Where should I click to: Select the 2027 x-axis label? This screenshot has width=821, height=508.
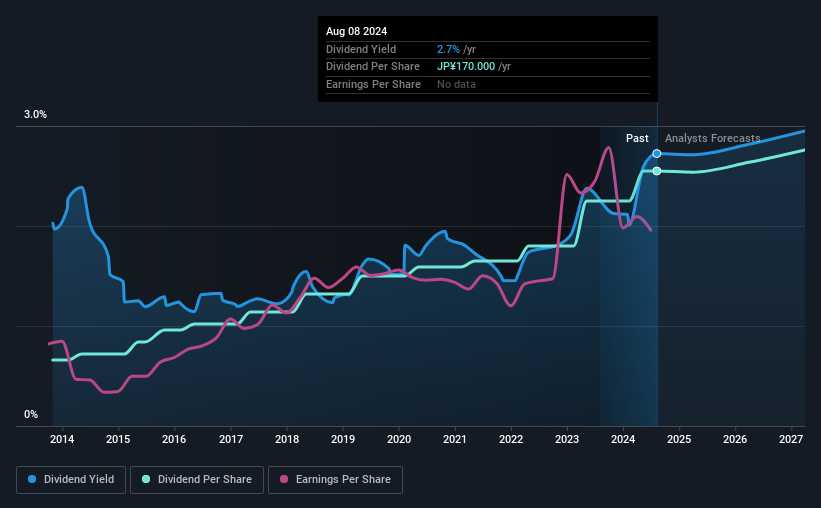pyautogui.click(x=791, y=439)
